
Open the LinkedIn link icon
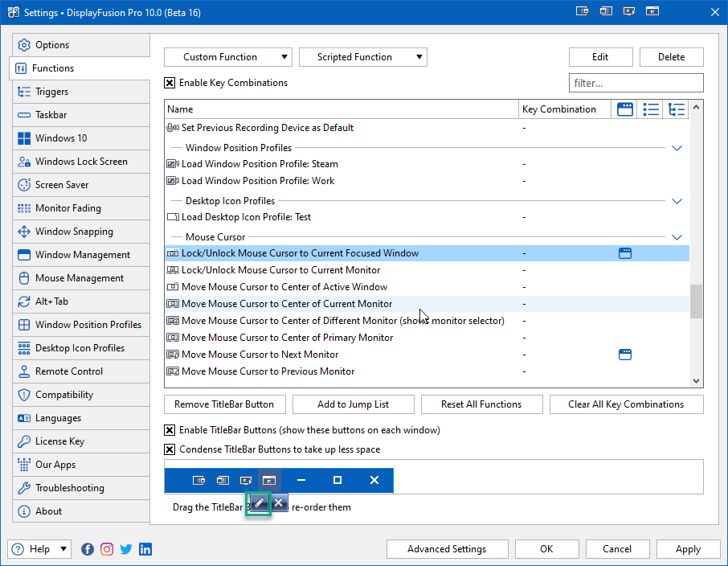tap(145, 549)
